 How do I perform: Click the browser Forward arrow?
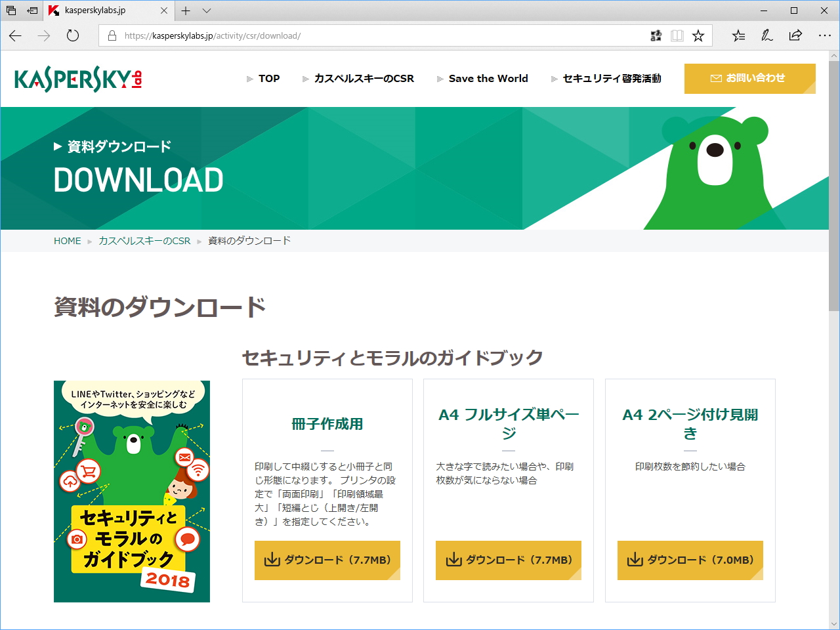coord(44,36)
